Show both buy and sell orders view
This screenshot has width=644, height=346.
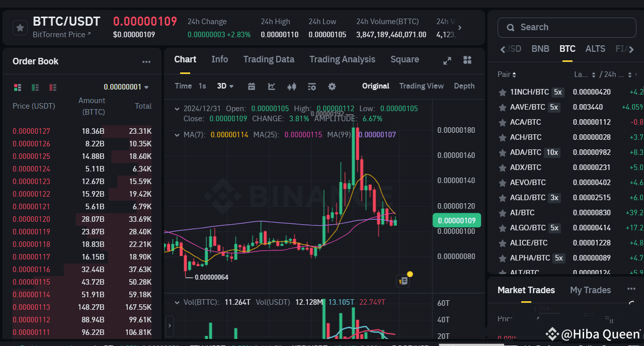pos(18,87)
